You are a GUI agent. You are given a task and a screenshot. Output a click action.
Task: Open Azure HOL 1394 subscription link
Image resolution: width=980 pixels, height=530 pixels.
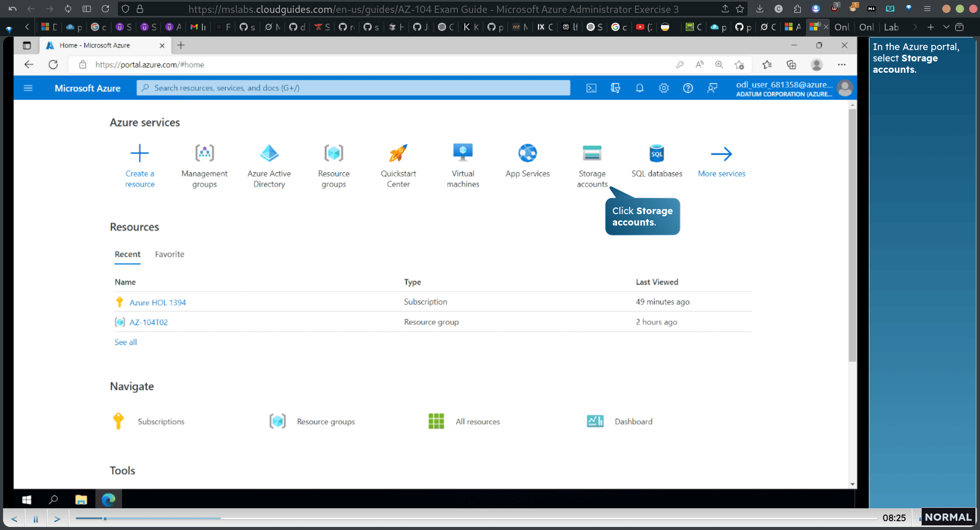157,302
